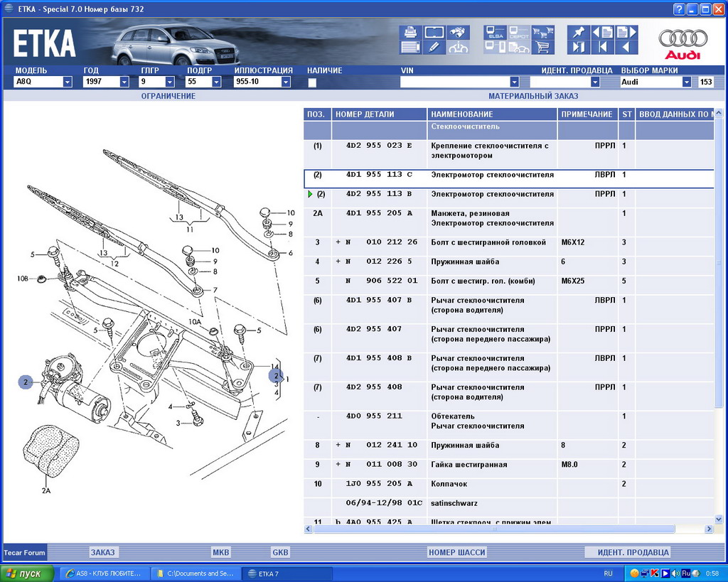Toggle the НАЛИЧИЕ checkbox

click(x=312, y=82)
